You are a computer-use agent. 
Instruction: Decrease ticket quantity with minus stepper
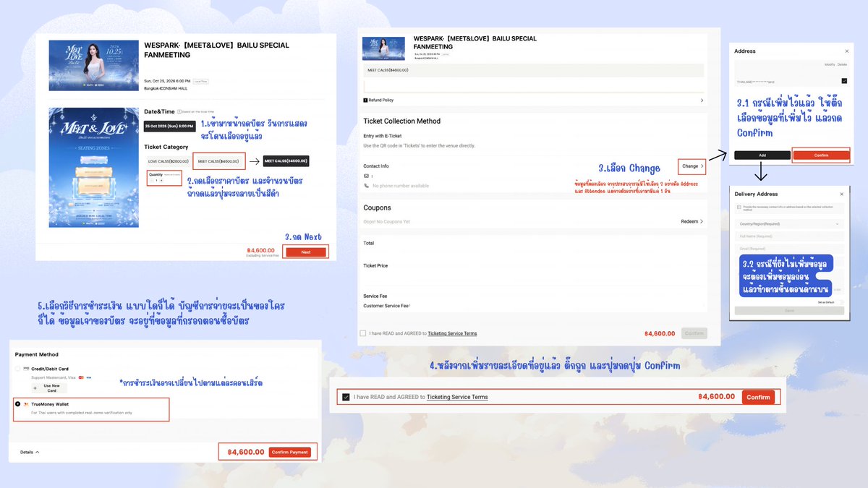[150, 180]
